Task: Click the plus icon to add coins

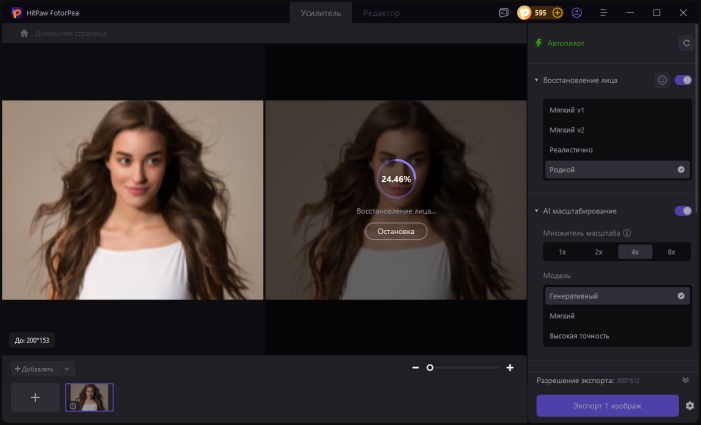Action: [x=557, y=13]
